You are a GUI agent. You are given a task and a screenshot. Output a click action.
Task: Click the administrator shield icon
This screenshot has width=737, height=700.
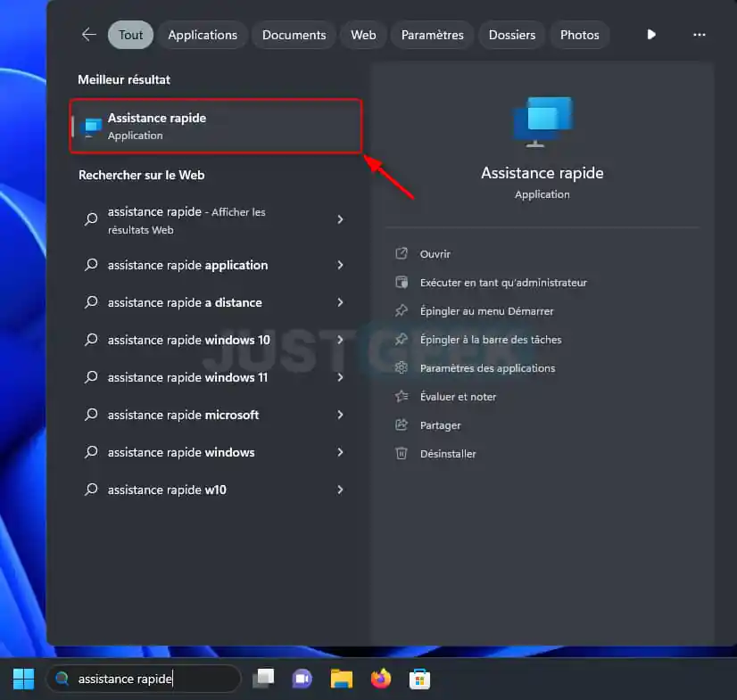[x=401, y=283]
